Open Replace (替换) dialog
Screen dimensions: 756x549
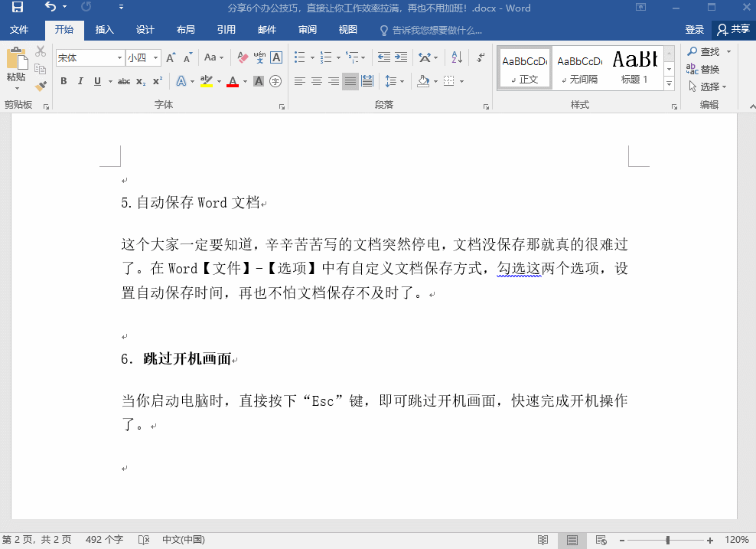(703, 69)
